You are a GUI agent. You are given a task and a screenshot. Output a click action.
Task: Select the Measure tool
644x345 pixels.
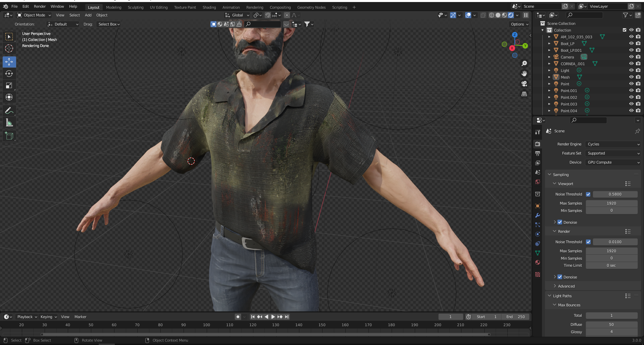[x=9, y=123]
